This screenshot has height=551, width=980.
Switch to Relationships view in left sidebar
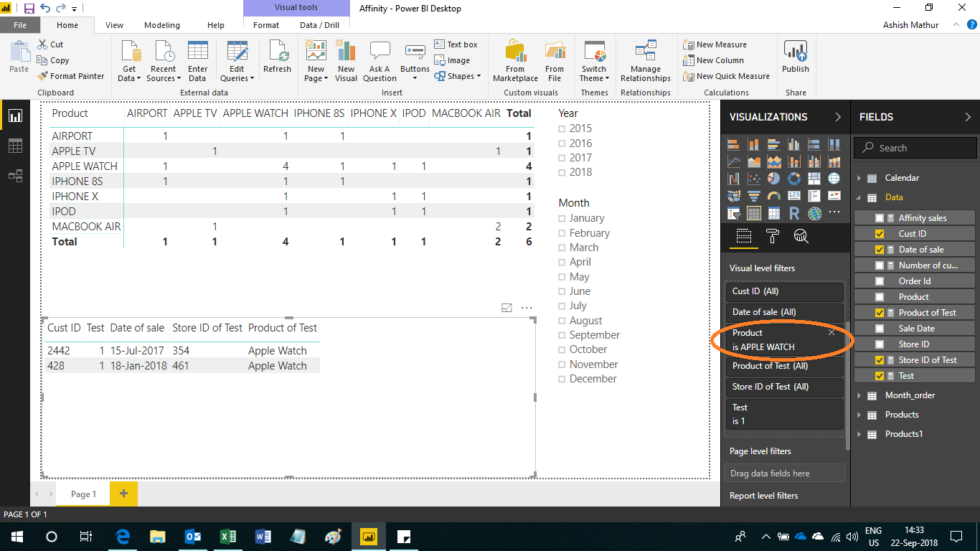(15, 175)
